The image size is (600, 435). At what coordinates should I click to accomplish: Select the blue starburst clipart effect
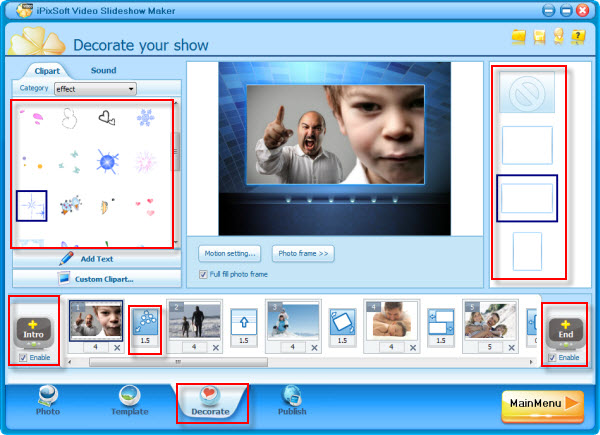108,161
